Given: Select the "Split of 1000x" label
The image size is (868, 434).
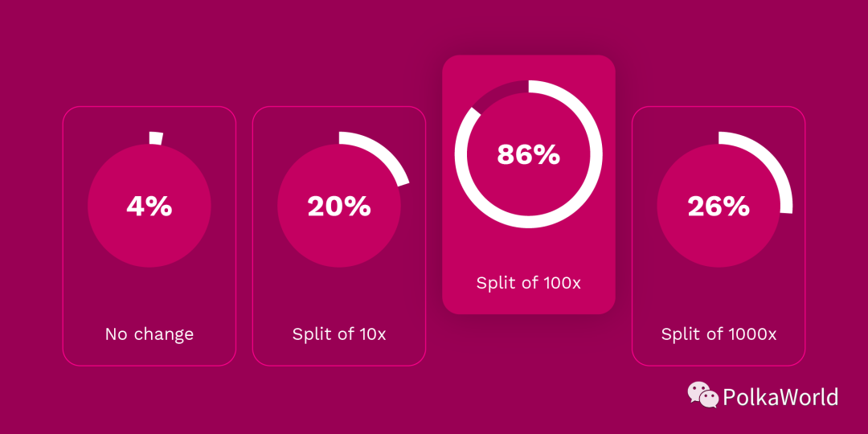Looking at the screenshot, I should (719, 334).
